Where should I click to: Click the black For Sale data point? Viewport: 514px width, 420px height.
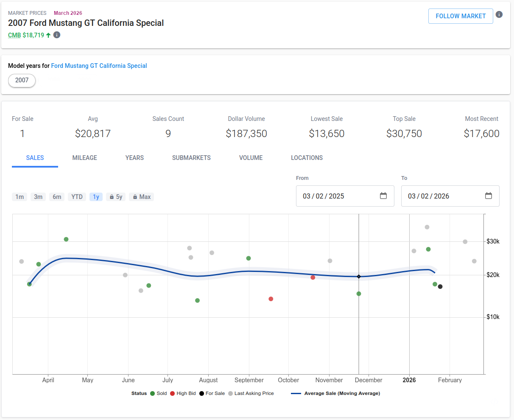pyautogui.click(x=440, y=287)
